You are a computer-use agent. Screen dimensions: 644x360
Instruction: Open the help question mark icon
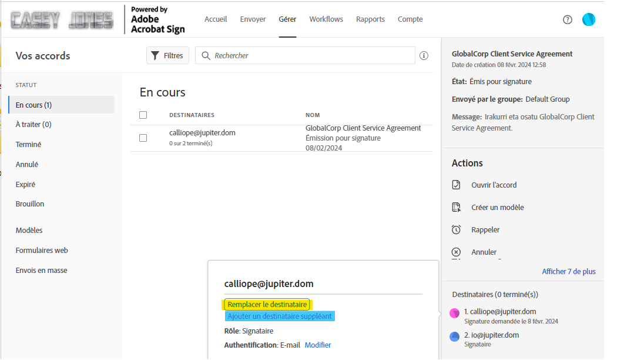[x=567, y=19]
